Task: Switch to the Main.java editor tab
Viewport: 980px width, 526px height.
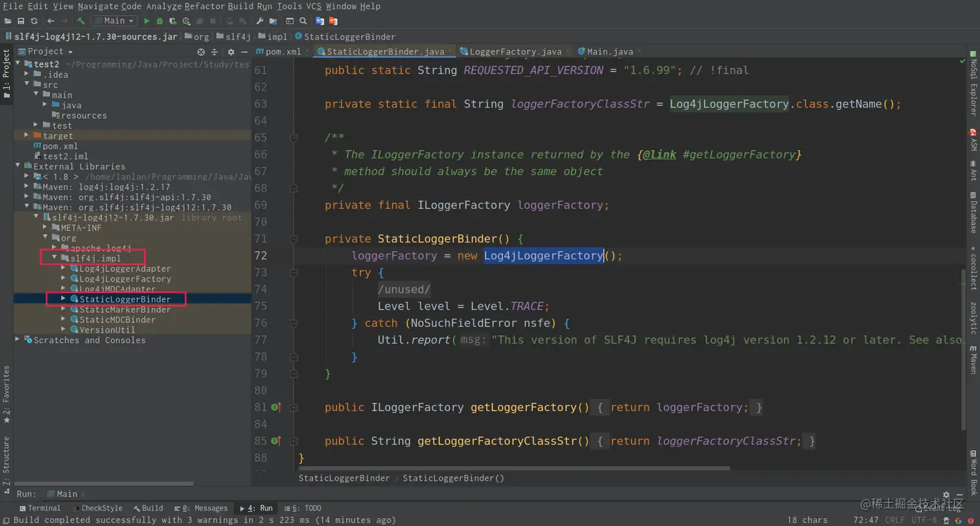Action: coord(609,52)
